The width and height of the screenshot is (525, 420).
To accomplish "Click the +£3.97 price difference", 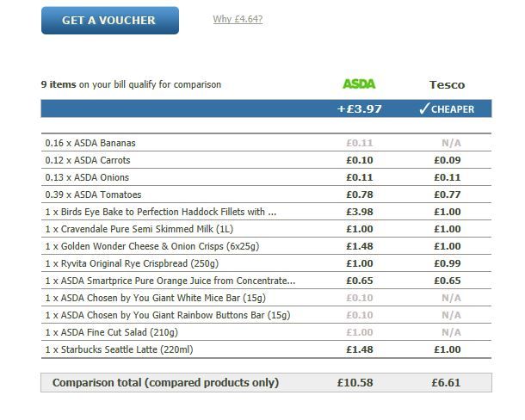I will pyautogui.click(x=359, y=109).
